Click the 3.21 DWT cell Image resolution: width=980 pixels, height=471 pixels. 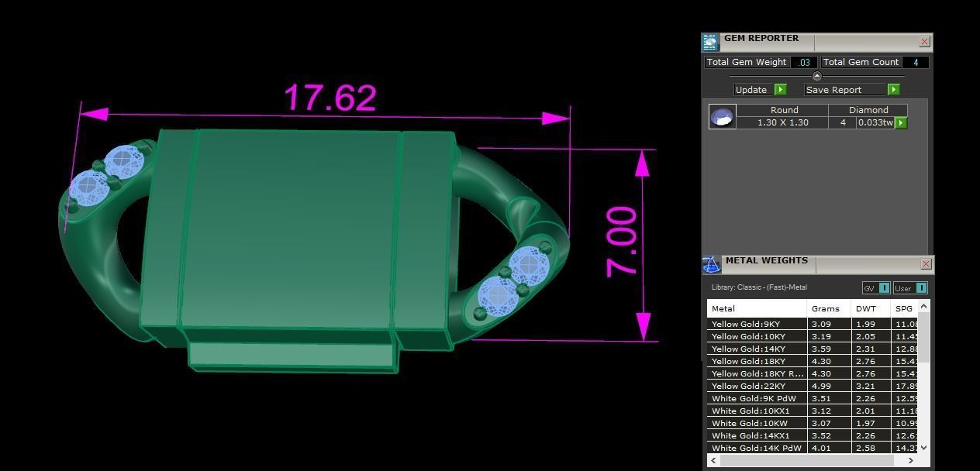point(871,386)
